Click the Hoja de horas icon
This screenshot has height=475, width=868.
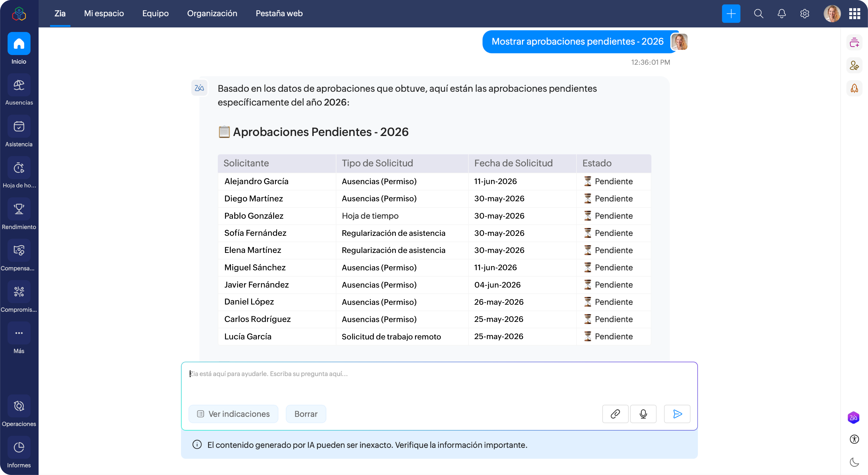19,168
